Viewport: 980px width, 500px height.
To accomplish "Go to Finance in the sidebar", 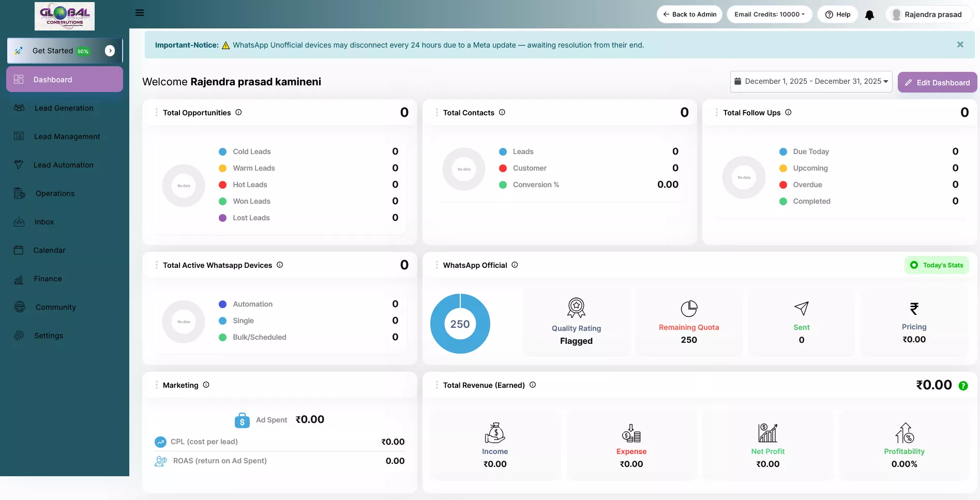I will click(48, 279).
